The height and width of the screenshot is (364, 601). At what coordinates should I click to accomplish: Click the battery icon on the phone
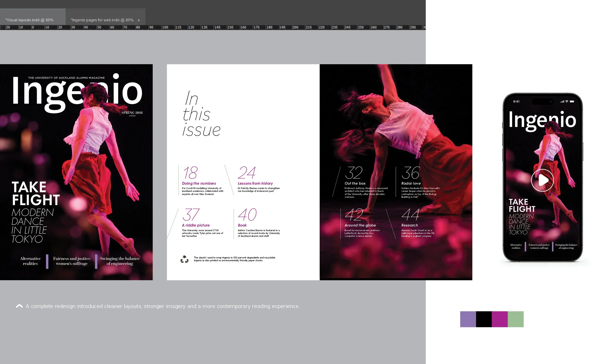click(572, 101)
